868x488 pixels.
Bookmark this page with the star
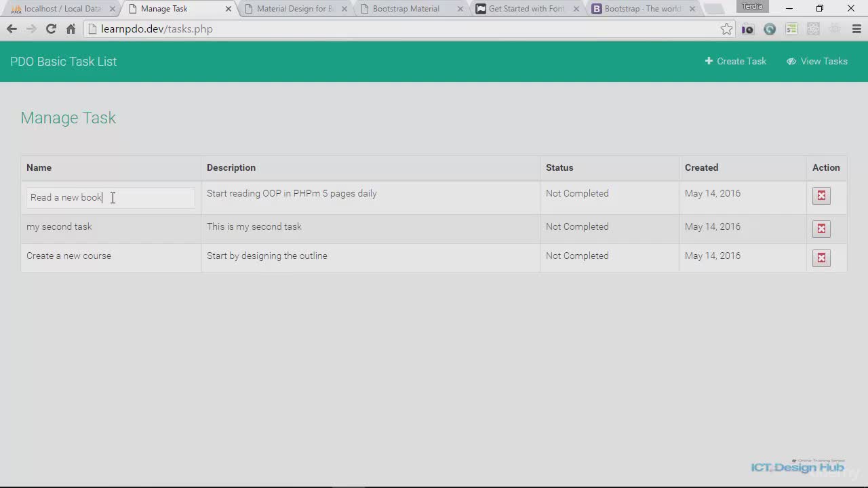coord(726,29)
